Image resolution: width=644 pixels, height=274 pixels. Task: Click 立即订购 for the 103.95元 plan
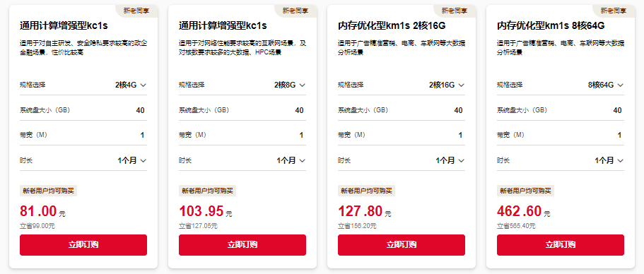[x=242, y=245]
